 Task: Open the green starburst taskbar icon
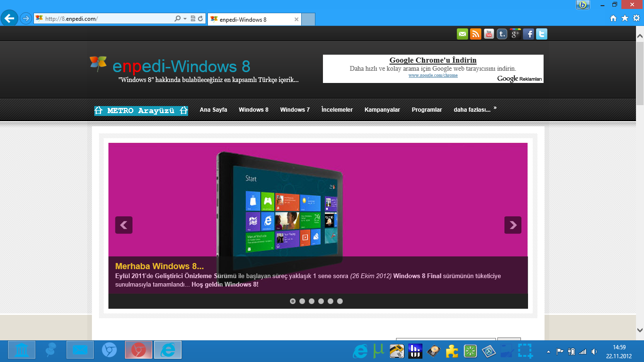[470, 351]
